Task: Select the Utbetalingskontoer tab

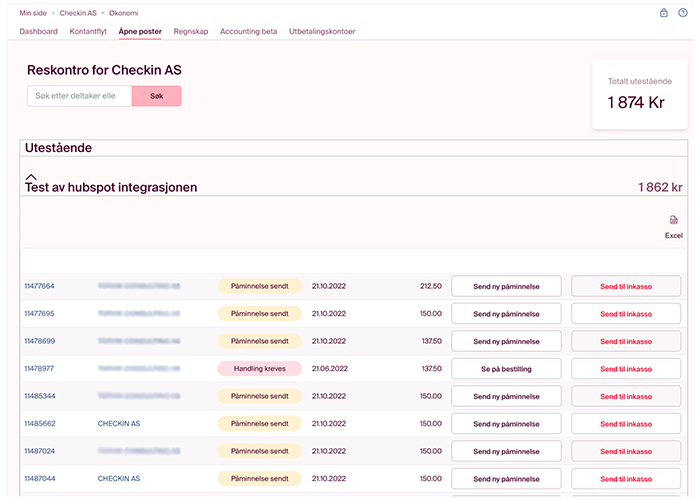Action: [322, 31]
